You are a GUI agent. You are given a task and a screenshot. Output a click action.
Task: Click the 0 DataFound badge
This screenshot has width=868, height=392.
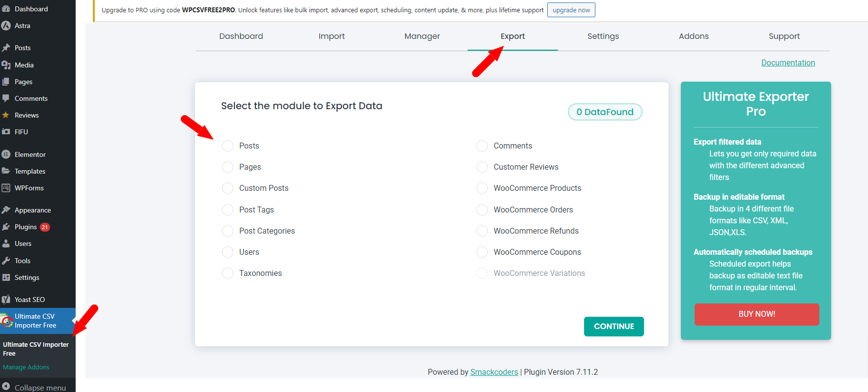[x=605, y=112]
